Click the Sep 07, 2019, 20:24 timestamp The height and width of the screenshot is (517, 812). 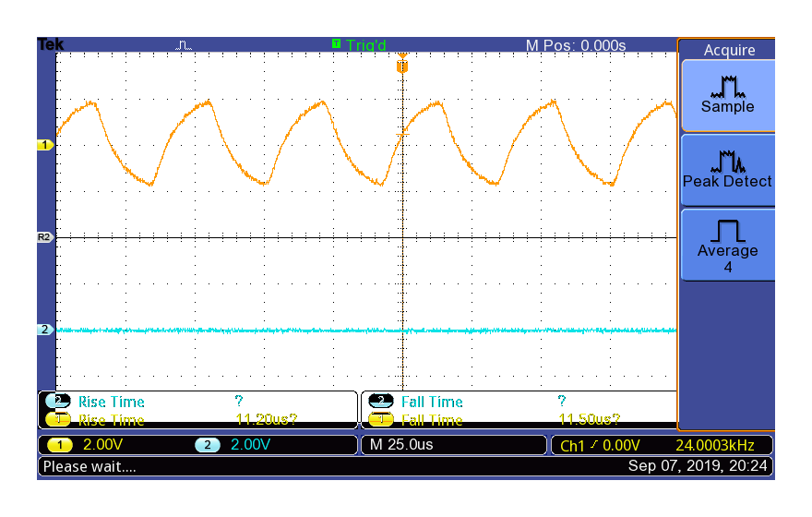[698, 465]
